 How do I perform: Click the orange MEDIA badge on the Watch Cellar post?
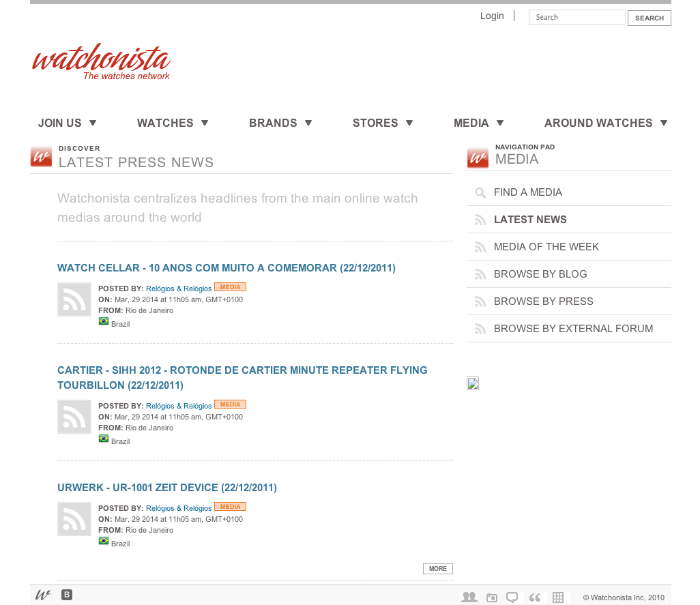pyautogui.click(x=231, y=287)
